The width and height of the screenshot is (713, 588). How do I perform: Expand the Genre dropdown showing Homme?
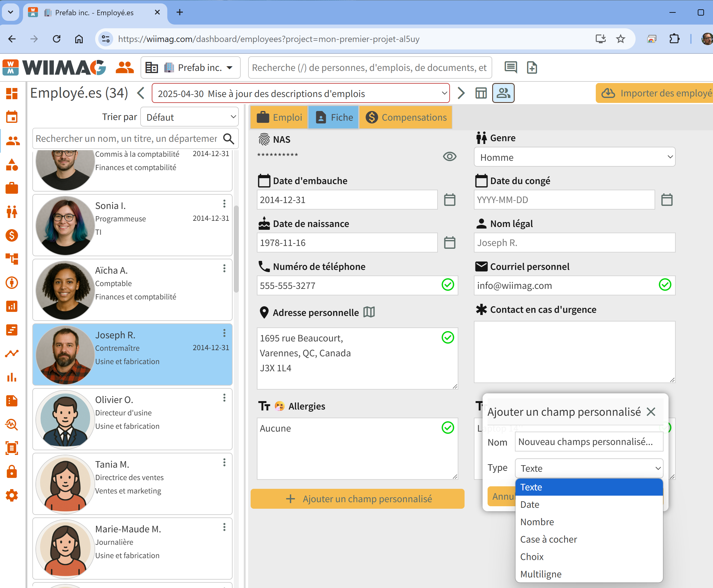point(574,157)
